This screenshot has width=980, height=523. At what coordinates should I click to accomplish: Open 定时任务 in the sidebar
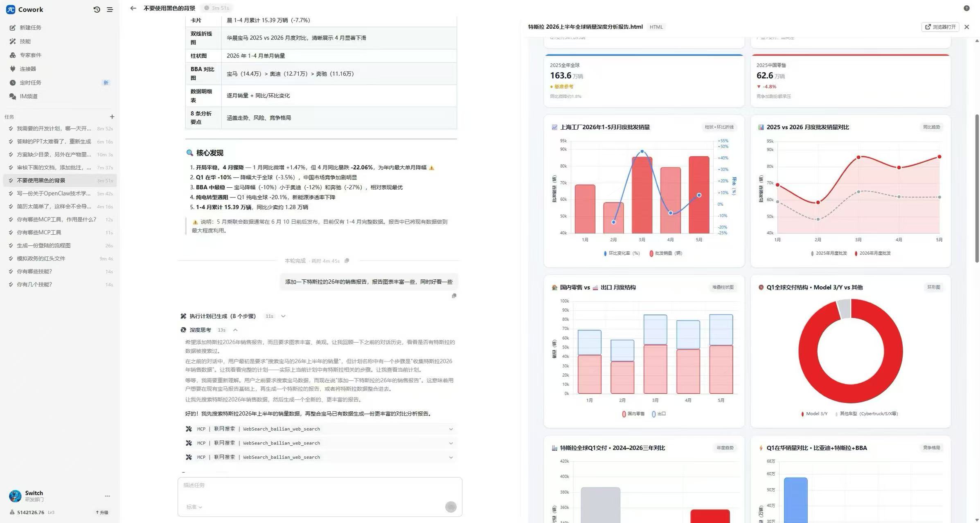(59, 83)
